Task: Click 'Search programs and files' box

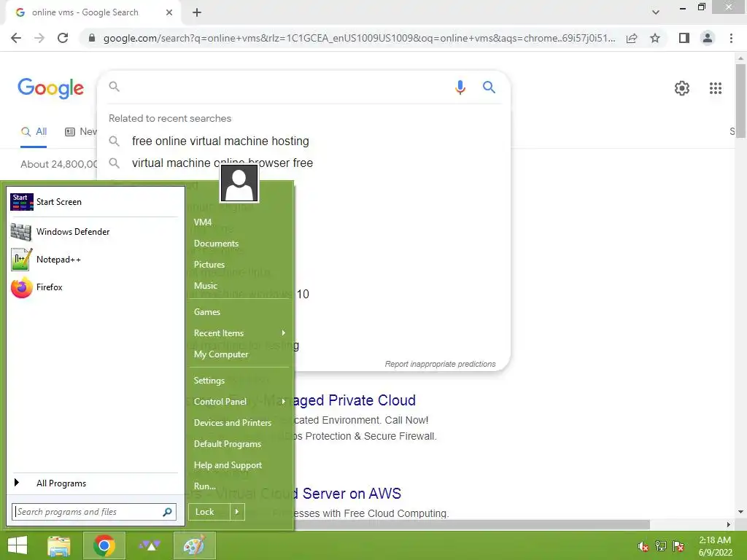Action: (88, 512)
